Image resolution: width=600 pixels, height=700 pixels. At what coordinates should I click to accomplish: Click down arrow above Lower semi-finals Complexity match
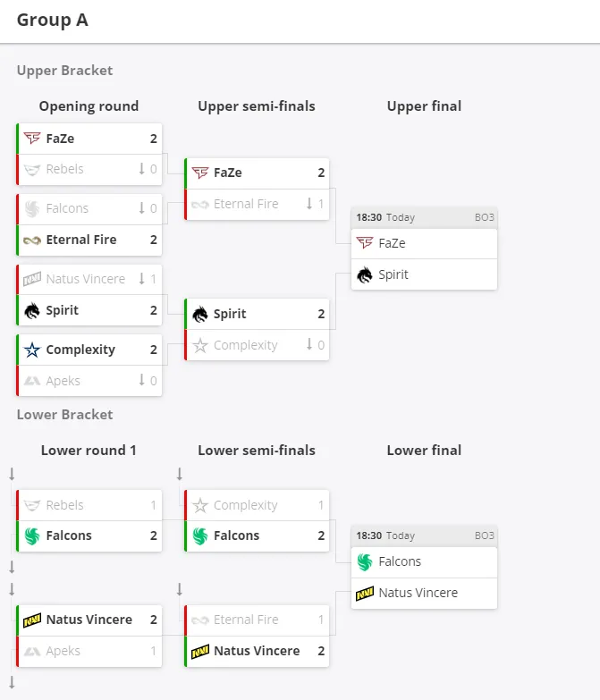pos(180,474)
